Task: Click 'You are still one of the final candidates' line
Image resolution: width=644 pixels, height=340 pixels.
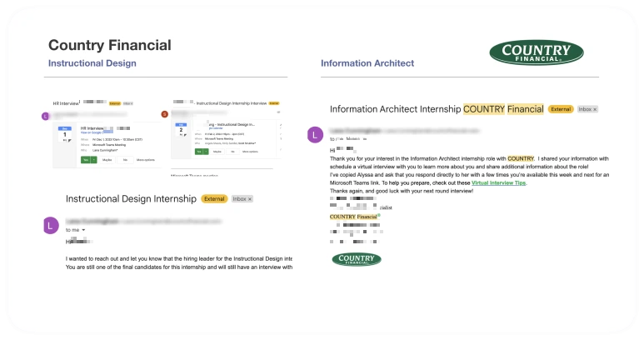Action: [179, 267]
